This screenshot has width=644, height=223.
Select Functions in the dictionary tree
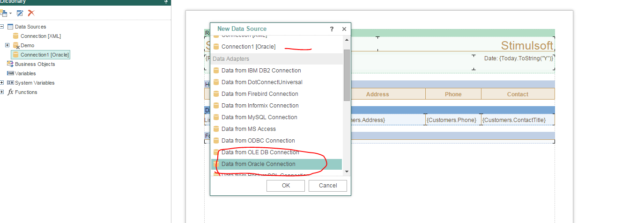[26, 92]
